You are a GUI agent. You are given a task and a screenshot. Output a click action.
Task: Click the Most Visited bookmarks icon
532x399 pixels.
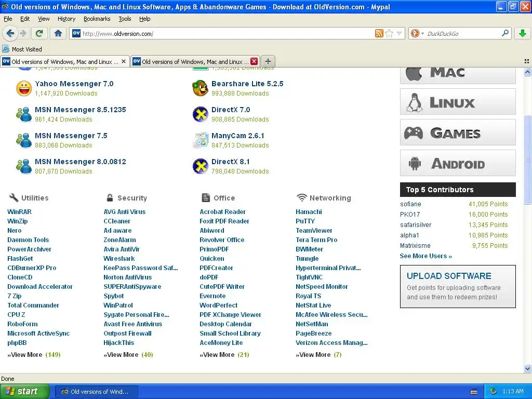5,49
